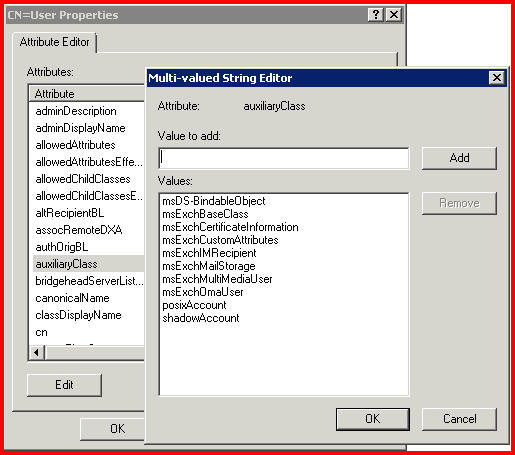Viewport: 515px width, 455px height.
Task: Click the Add button
Action: point(459,158)
